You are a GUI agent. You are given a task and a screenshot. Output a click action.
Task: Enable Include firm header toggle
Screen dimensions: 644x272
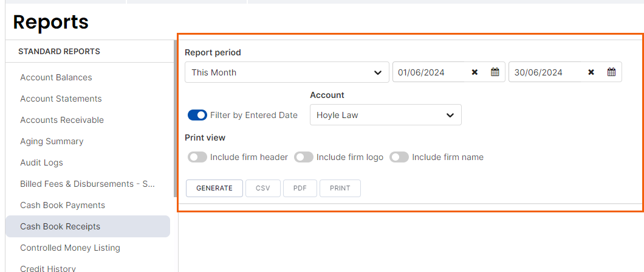coord(197,157)
